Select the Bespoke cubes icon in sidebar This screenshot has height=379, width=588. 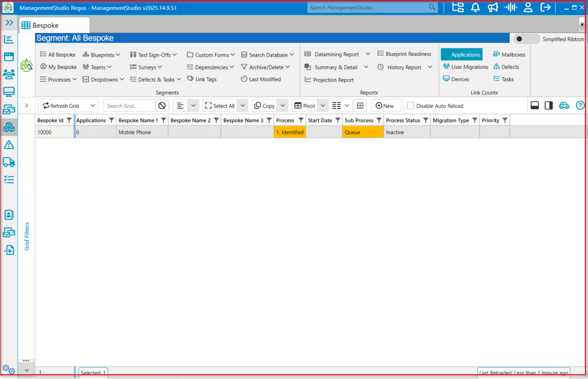(x=9, y=127)
